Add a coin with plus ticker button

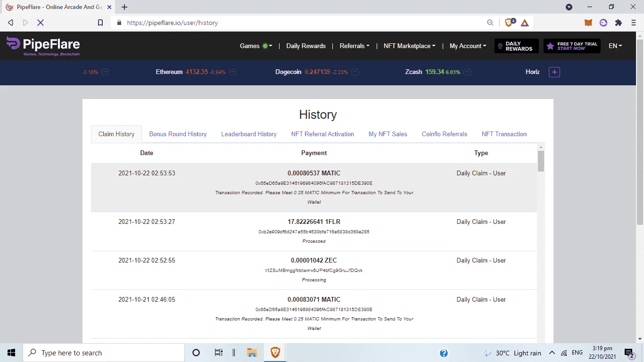(554, 72)
